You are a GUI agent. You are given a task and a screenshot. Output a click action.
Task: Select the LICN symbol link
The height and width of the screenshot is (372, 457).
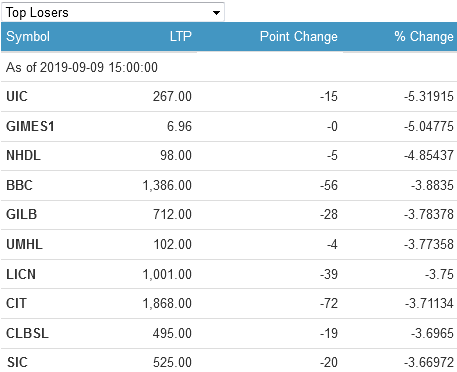pyautogui.click(x=21, y=274)
